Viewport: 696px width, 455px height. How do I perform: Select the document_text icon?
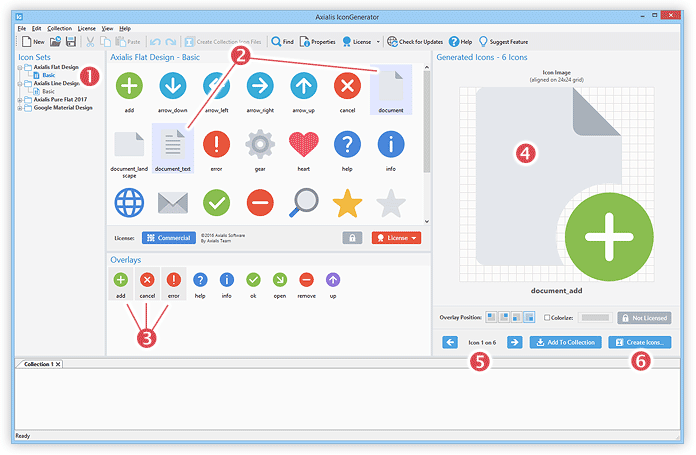point(173,148)
